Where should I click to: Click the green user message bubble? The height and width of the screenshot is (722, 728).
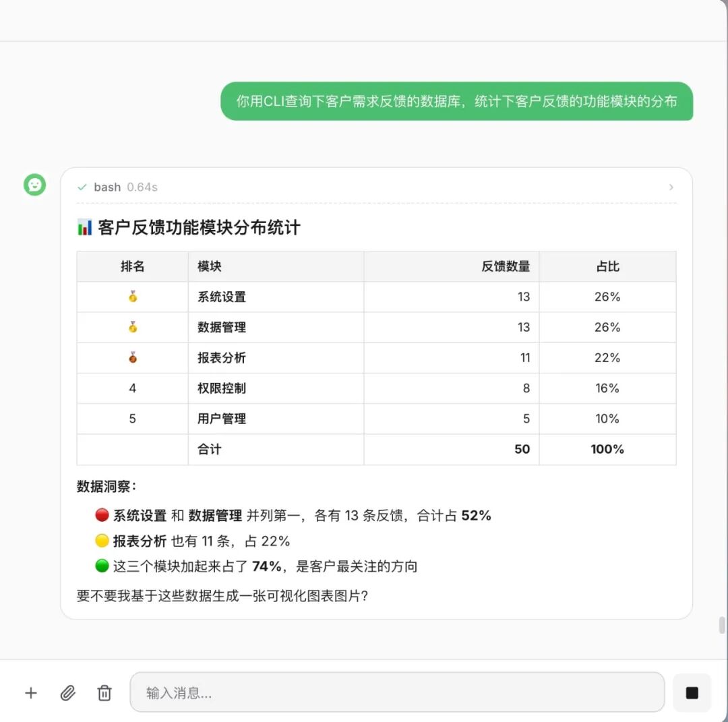[457, 101]
